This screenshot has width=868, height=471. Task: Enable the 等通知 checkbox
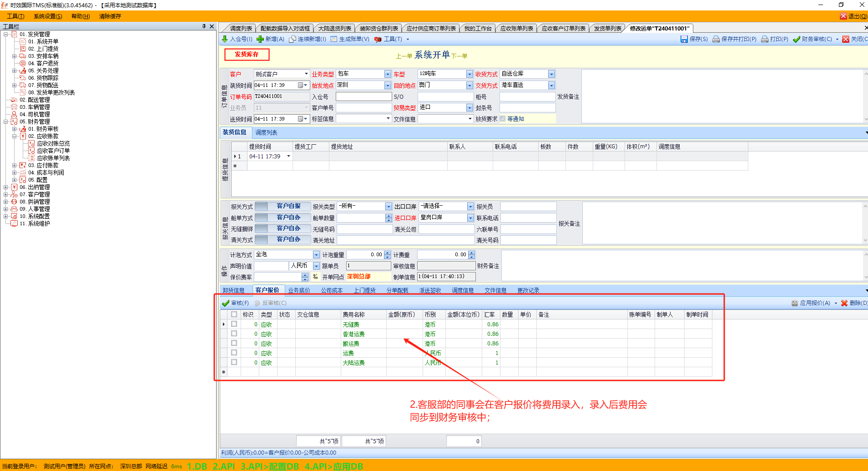503,119
